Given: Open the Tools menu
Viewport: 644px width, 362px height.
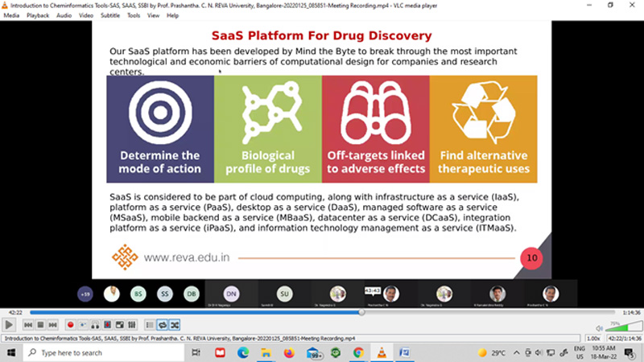Looking at the screenshot, I should [134, 15].
